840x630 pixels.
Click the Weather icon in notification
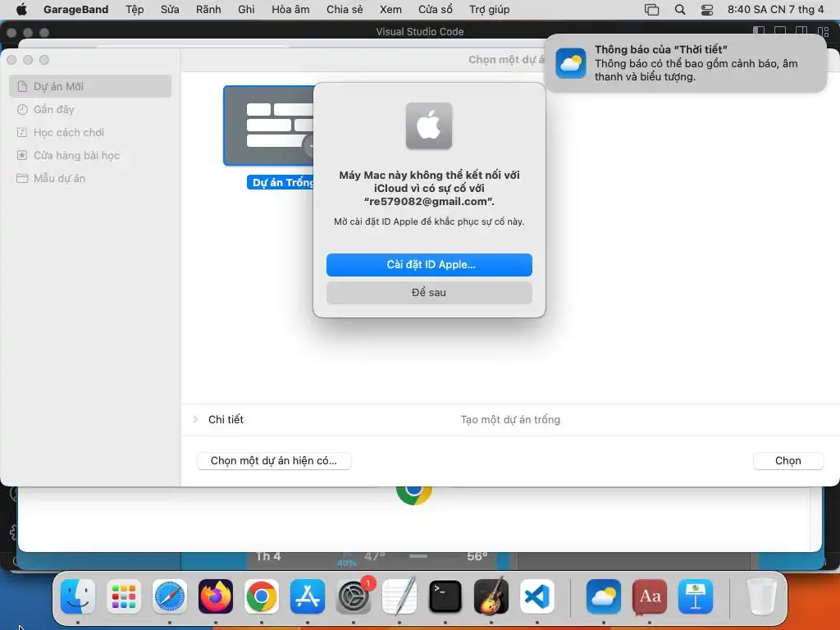coord(571,63)
